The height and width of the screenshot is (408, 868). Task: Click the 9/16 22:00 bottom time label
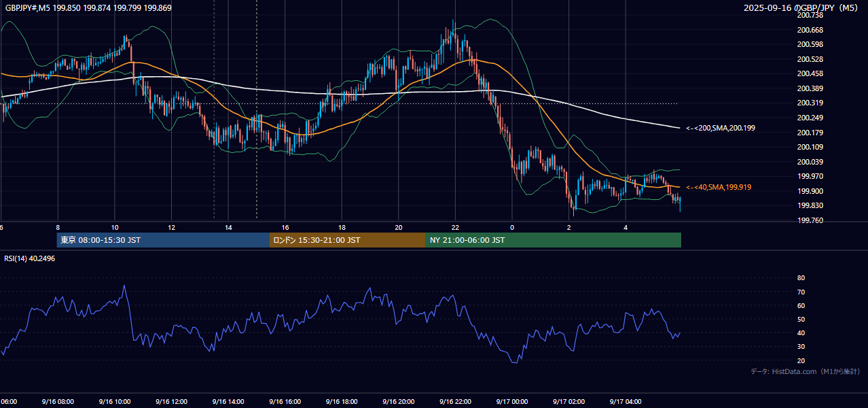pos(455,402)
